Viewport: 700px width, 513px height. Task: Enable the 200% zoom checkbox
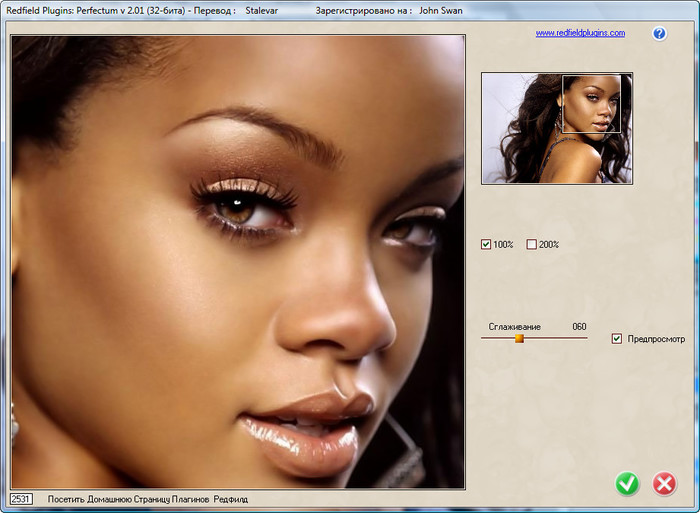[x=531, y=244]
